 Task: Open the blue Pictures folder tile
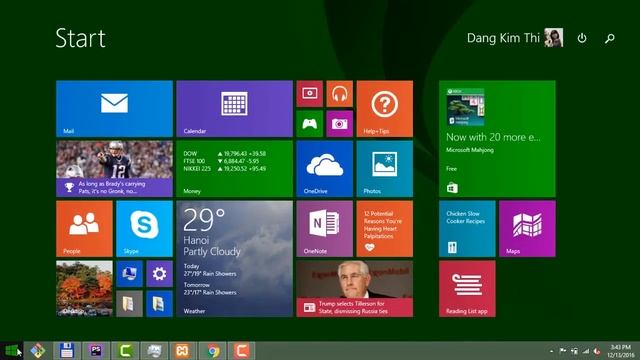coord(159,304)
